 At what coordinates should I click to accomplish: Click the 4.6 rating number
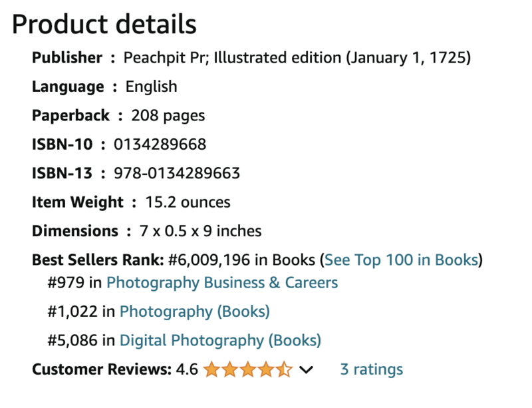click(x=187, y=369)
